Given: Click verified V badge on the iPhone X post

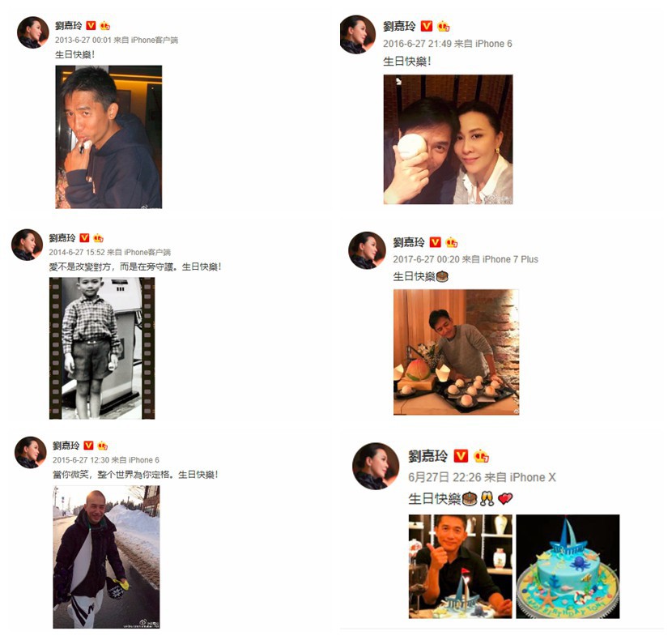Looking at the screenshot, I should [x=461, y=455].
